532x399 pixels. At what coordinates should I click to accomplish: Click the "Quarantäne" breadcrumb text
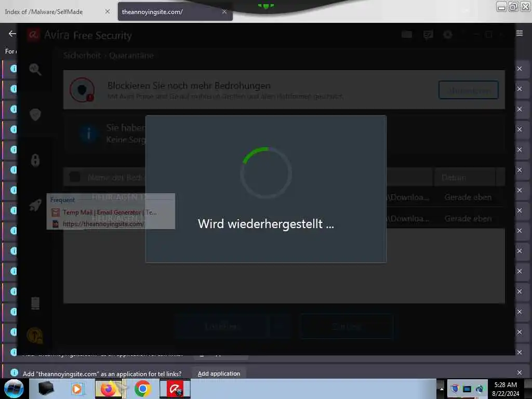(x=131, y=55)
